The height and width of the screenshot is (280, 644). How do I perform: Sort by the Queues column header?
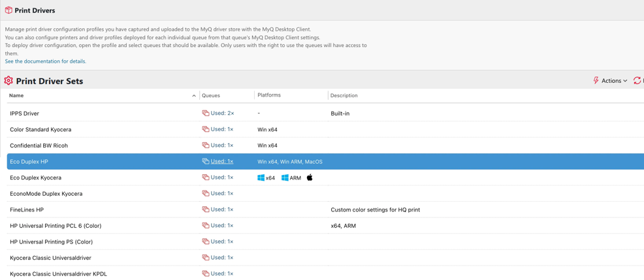coord(211,96)
